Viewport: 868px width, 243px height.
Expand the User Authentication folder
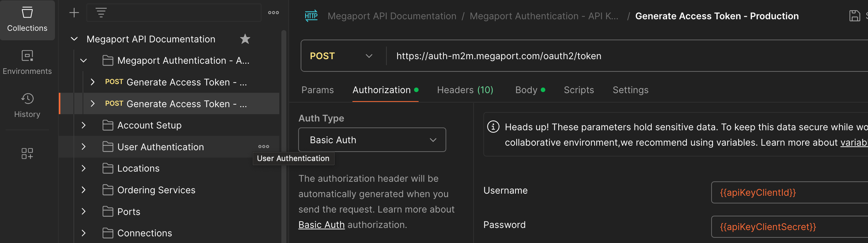[84, 147]
